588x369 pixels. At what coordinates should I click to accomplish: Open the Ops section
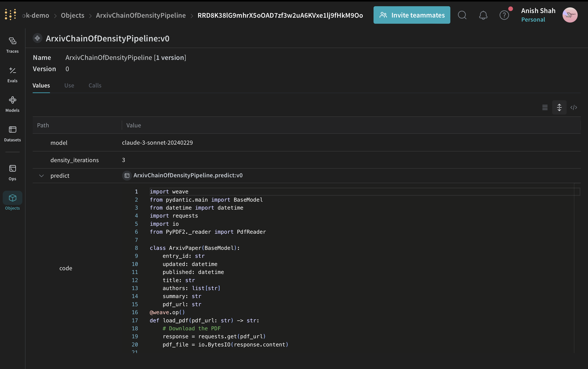pyautogui.click(x=12, y=172)
